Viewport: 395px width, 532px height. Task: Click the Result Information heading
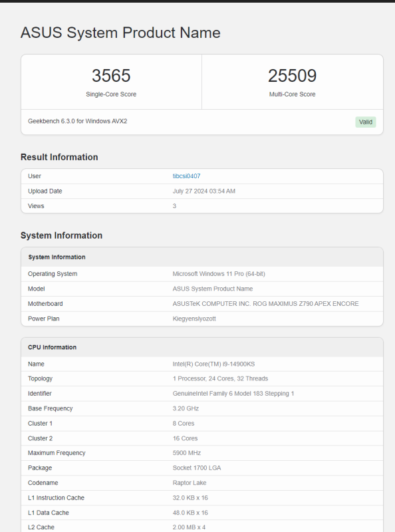tap(59, 157)
